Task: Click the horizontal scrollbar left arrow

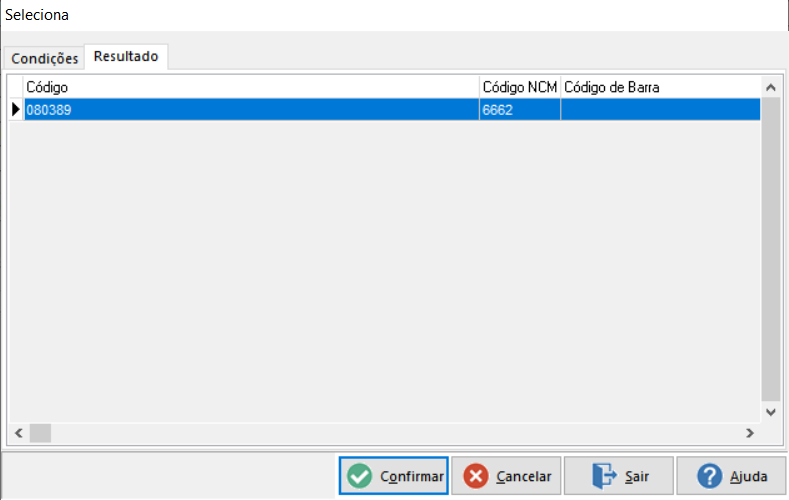Action: (19, 433)
